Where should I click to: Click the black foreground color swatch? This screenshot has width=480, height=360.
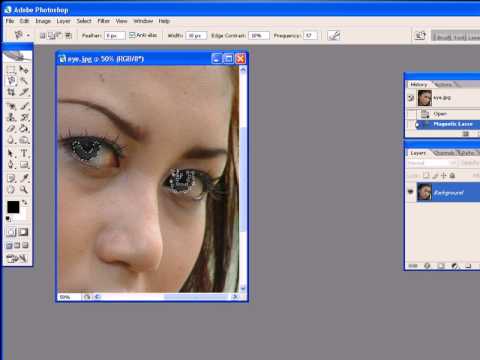click(13, 207)
